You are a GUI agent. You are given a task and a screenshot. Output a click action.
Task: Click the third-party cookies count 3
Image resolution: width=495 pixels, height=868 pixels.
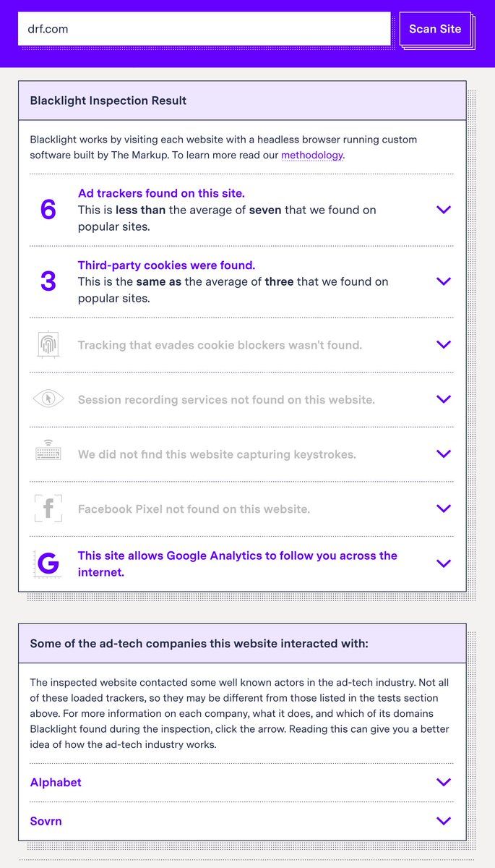click(48, 281)
